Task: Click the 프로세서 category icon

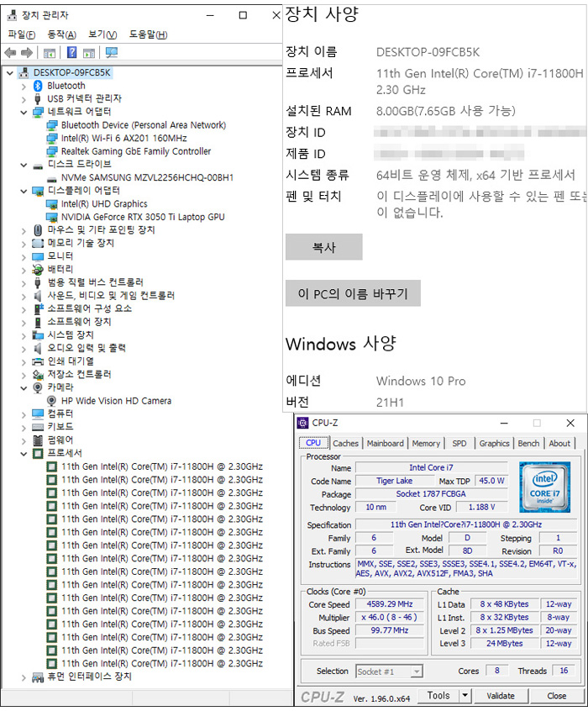Action: tap(38, 454)
